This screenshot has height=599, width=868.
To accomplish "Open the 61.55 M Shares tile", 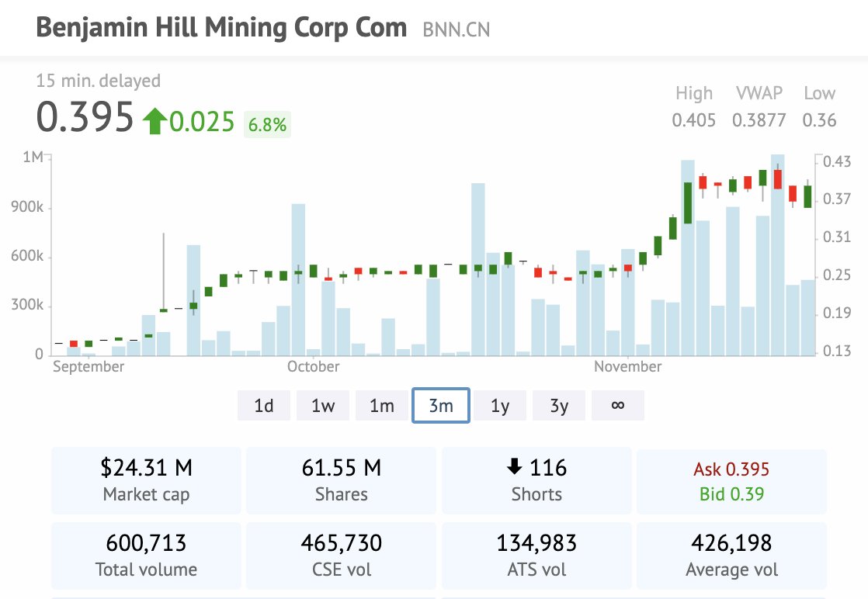I will (342, 480).
